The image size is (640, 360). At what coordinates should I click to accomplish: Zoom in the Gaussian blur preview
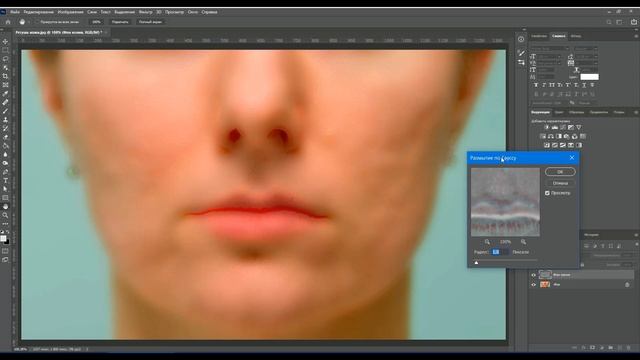pos(523,242)
